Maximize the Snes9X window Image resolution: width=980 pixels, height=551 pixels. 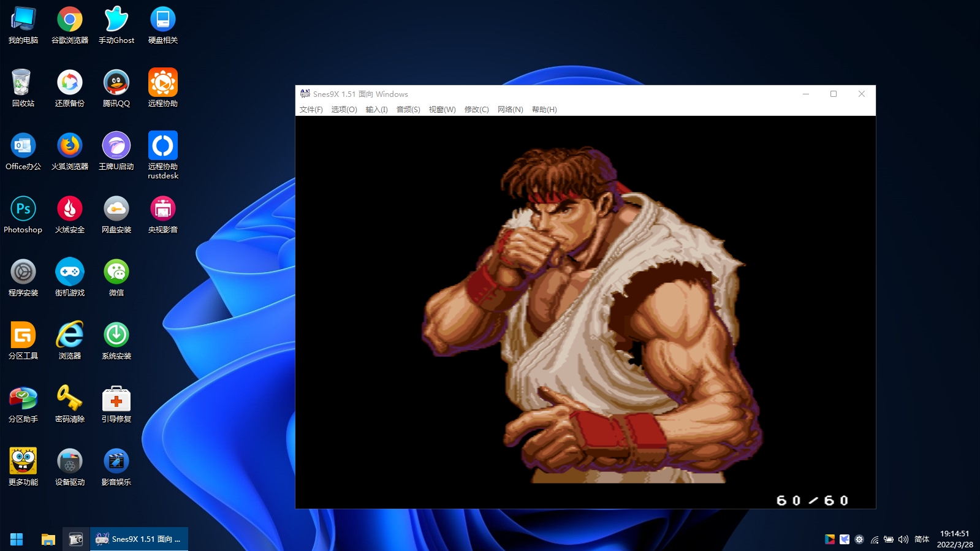point(834,94)
